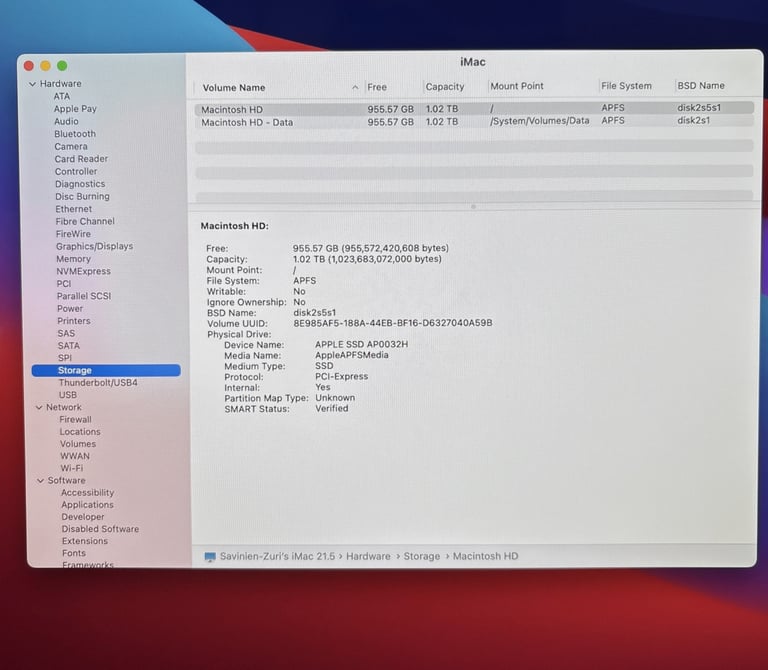768x670 pixels.
Task: Click the pane splitter handle dot
Action: [x=473, y=207]
